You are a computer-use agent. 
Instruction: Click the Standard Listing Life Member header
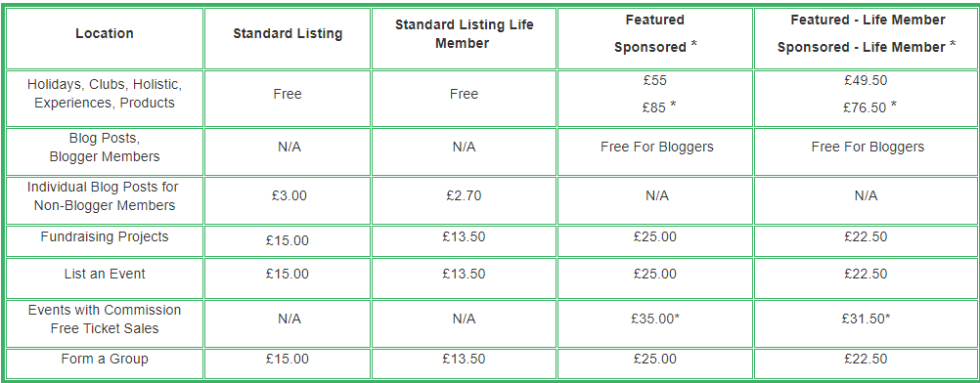coord(464,34)
